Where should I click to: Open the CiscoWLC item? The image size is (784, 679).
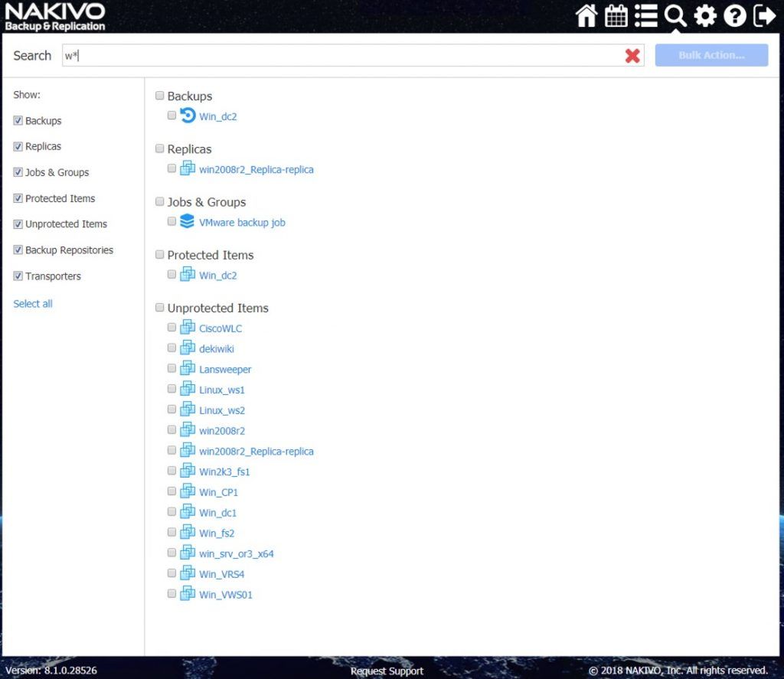(220, 328)
